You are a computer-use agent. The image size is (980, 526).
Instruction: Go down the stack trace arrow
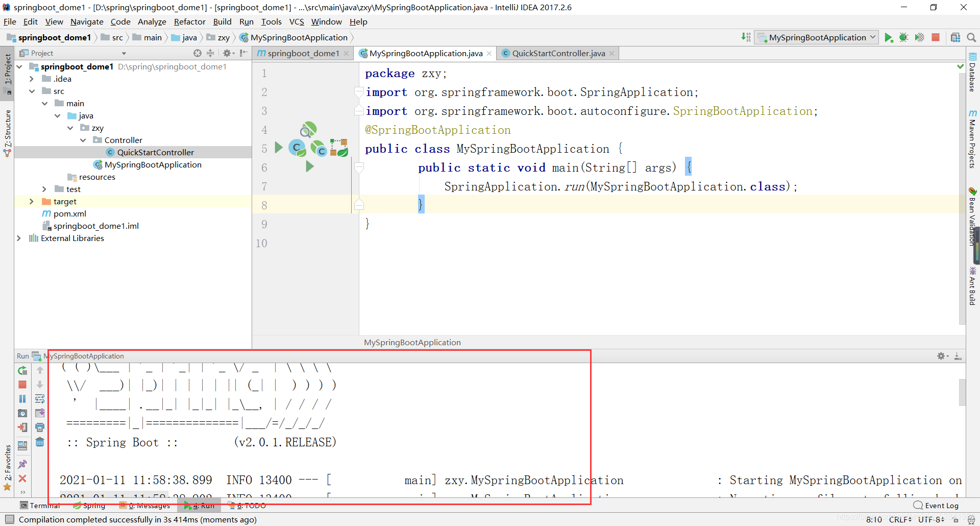[40, 385]
